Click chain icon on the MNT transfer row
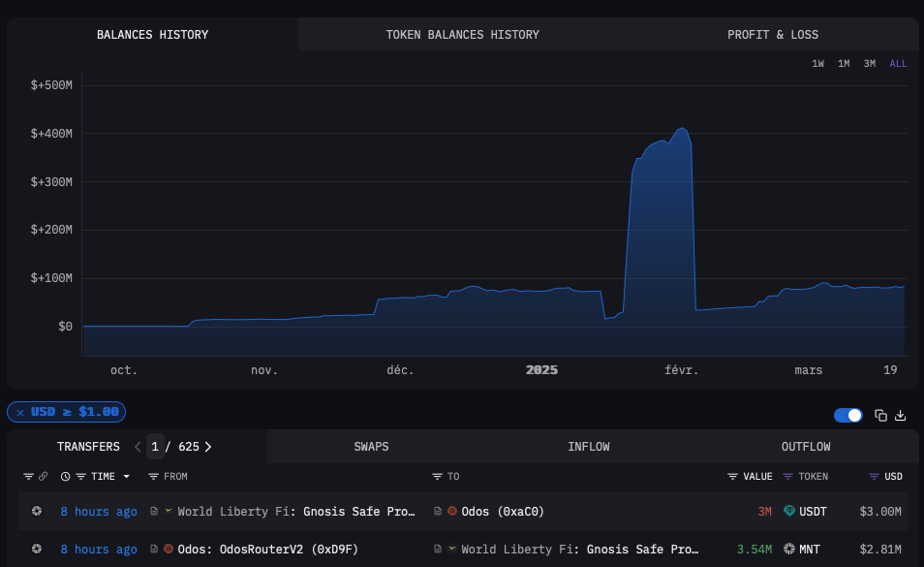The width and height of the screenshot is (924, 567). [x=37, y=549]
